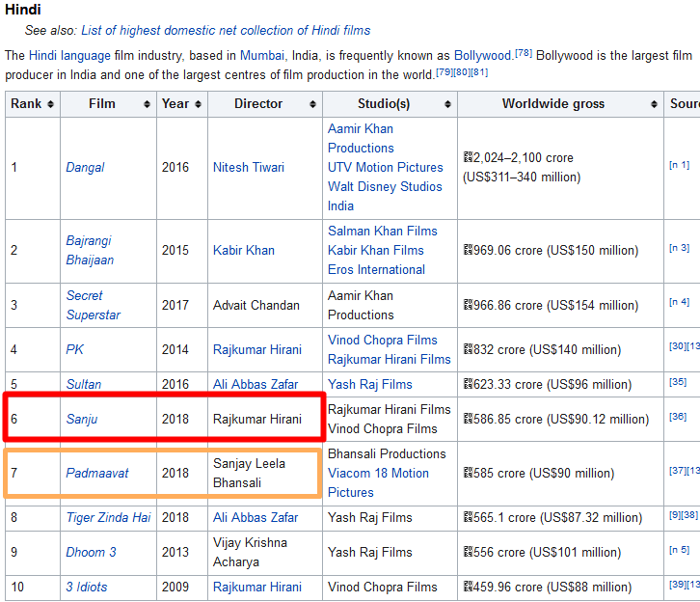Image resolution: width=700 pixels, height=602 pixels.
Task: Open note [n 4] reference
Action: click(679, 302)
